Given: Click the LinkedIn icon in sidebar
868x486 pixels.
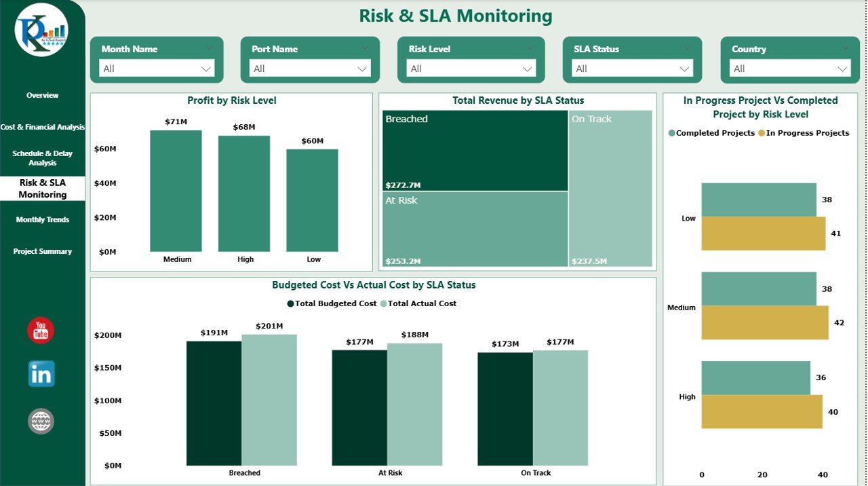Looking at the screenshot, I should 41,374.
